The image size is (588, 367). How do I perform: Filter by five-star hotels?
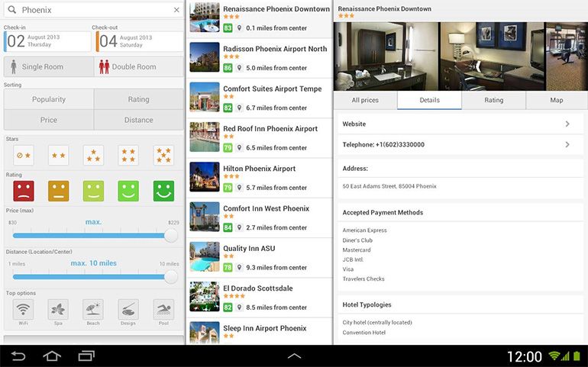[163, 156]
